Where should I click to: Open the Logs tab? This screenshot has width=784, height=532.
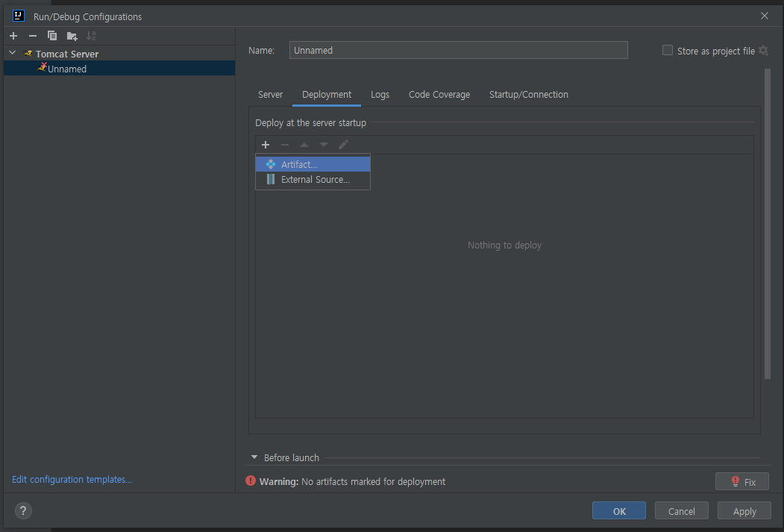tap(380, 95)
